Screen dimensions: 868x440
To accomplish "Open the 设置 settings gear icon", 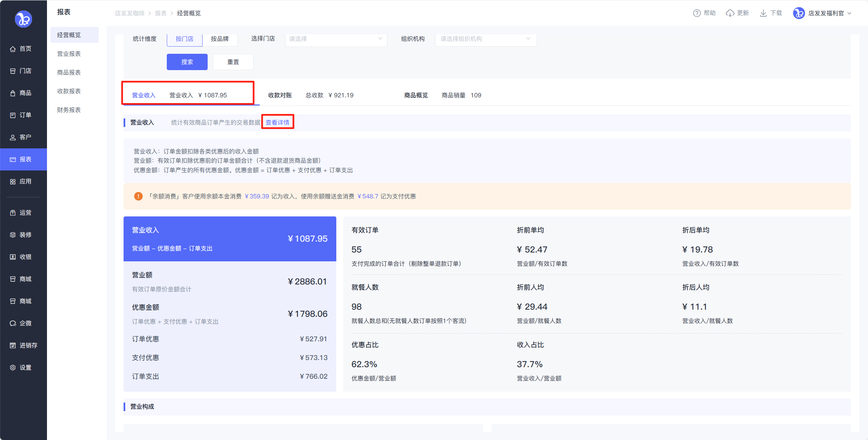I will (13, 368).
